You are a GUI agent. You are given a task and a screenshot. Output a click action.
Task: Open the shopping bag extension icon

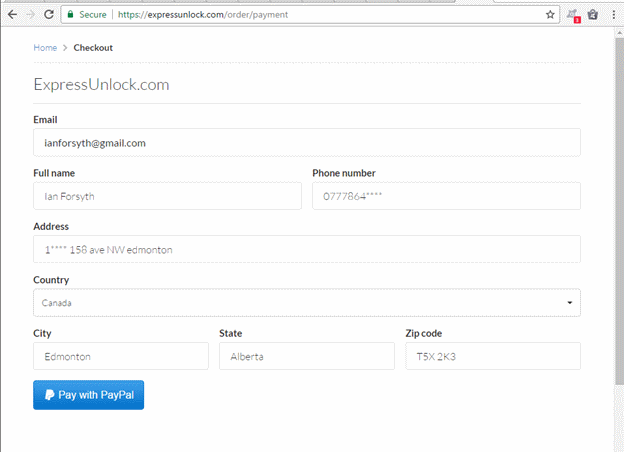coord(593,15)
